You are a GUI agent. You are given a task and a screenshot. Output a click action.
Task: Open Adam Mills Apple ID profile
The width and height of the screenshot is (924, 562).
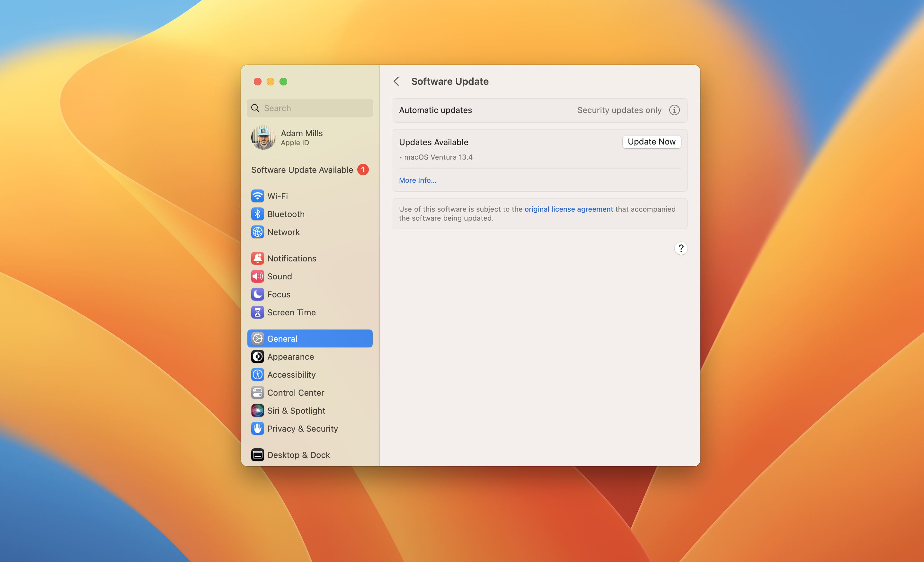301,137
